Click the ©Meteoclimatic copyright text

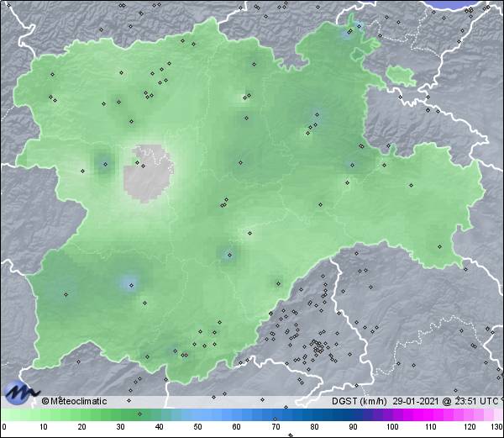(74, 401)
